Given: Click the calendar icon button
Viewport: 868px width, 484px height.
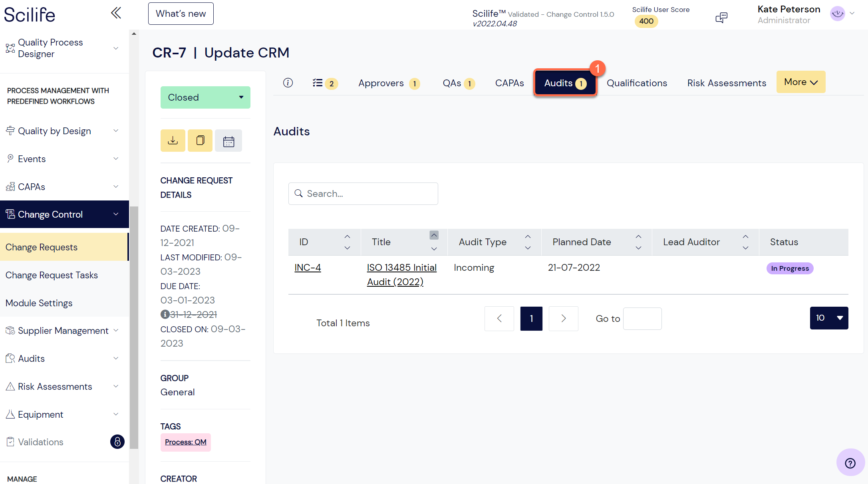Looking at the screenshot, I should pyautogui.click(x=228, y=141).
